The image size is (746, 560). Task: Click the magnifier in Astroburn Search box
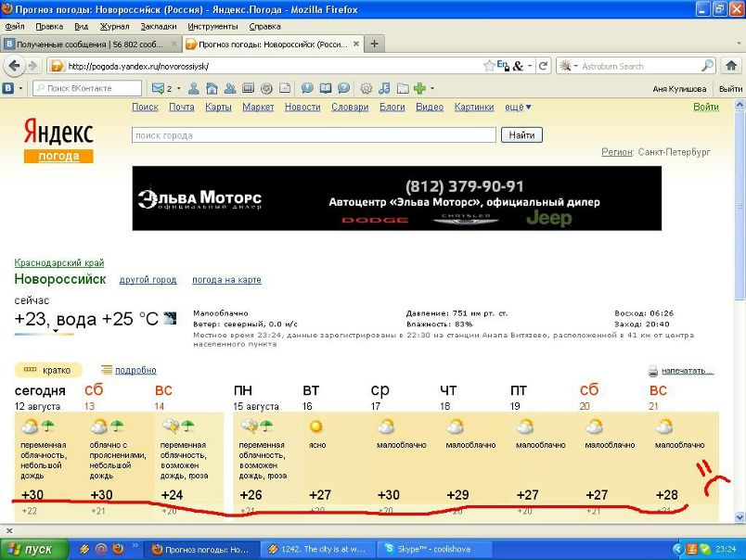pos(707,66)
